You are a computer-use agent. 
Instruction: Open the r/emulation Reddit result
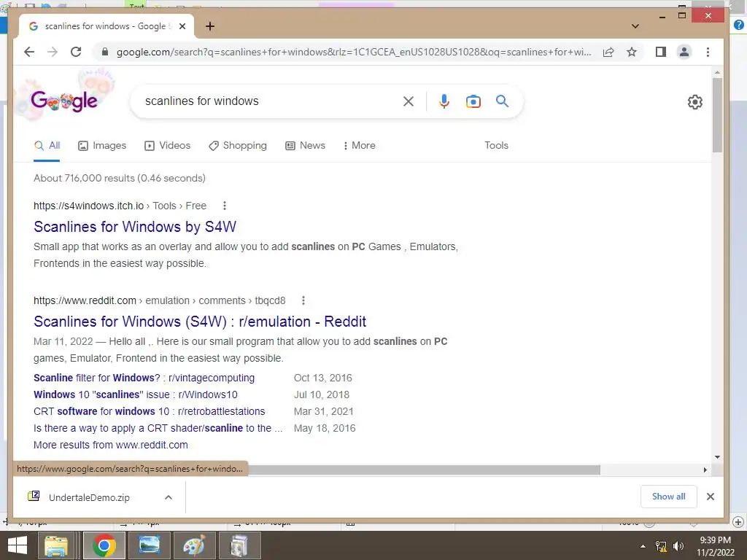[200, 322]
